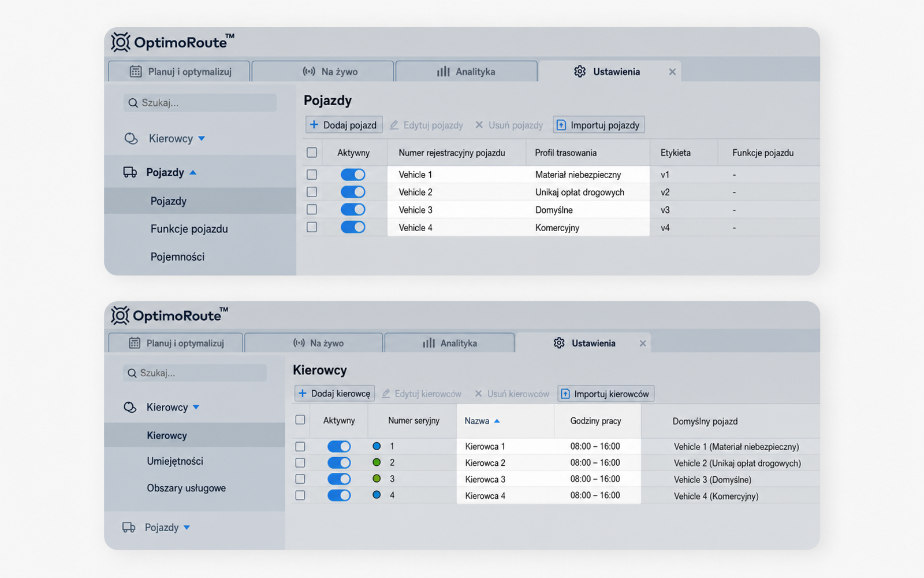Click the bar chart icon on Analityka tab in the Pojazdy window

click(x=444, y=72)
